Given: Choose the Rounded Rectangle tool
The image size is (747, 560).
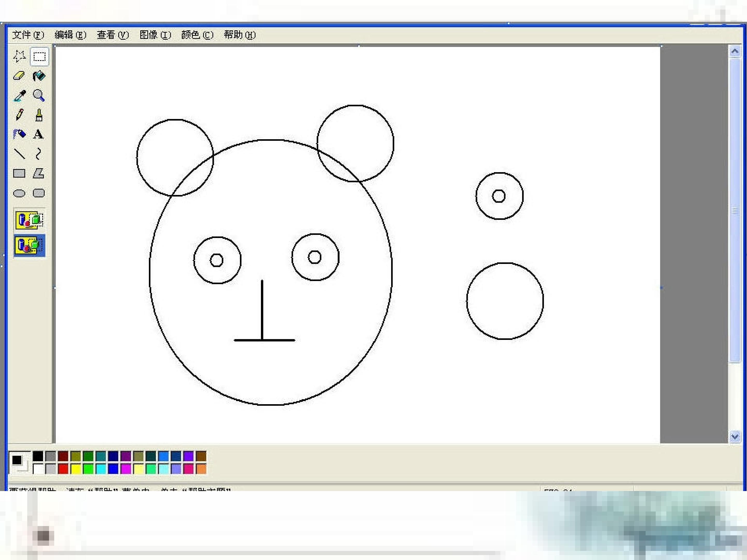Looking at the screenshot, I should pyautogui.click(x=39, y=193).
